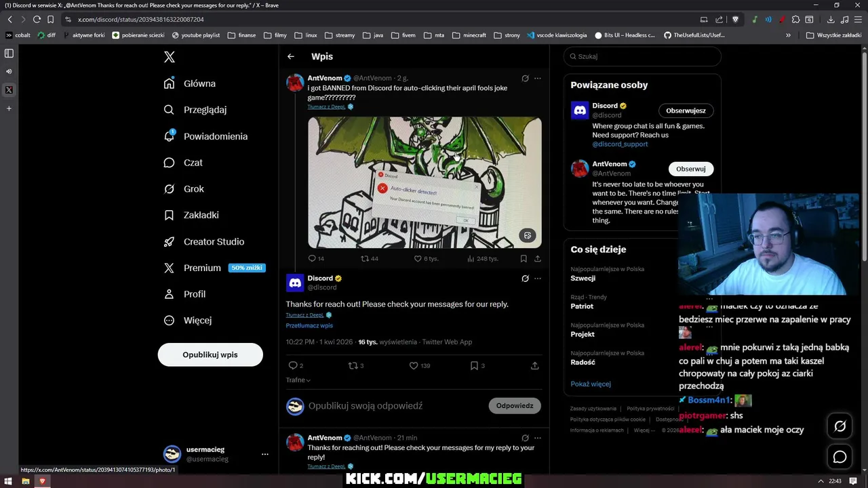Repost Discord's post with 3 reposts
Viewport: 868px width, 488px height.
(x=356, y=365)
